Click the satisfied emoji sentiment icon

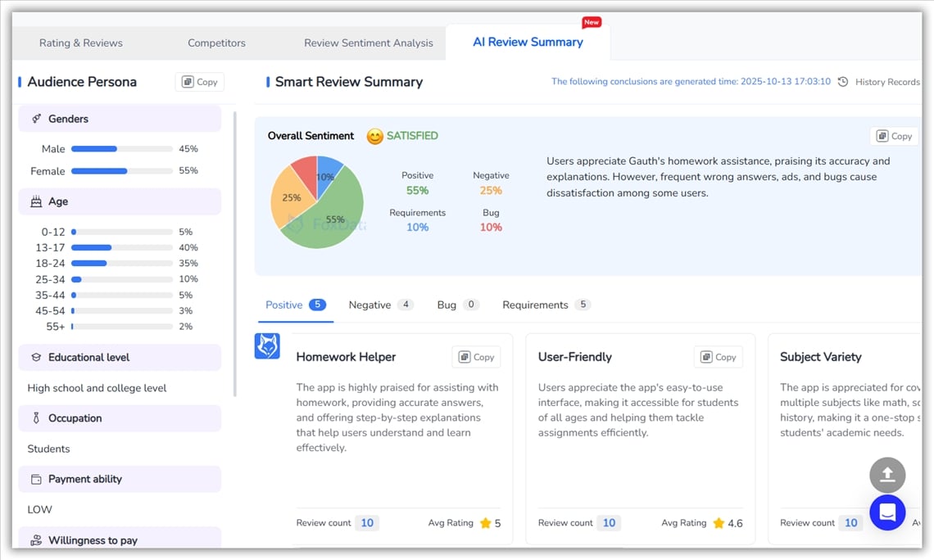coord(374,137)
